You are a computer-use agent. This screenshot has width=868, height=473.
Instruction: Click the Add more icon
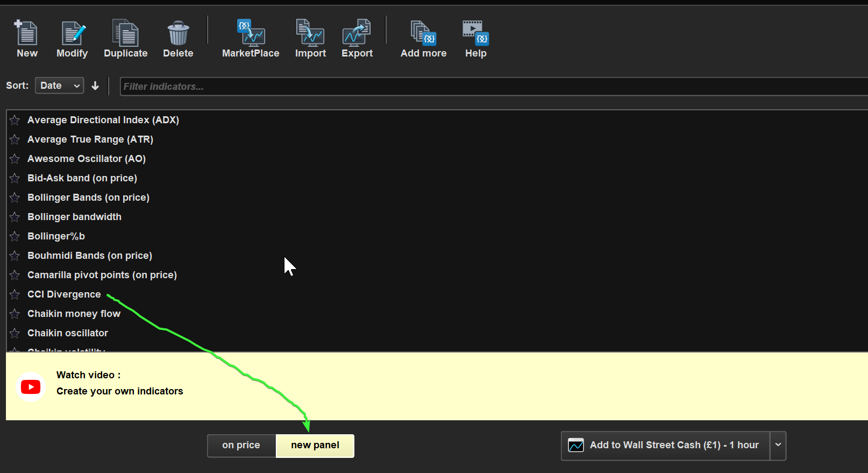click(423, 33)
